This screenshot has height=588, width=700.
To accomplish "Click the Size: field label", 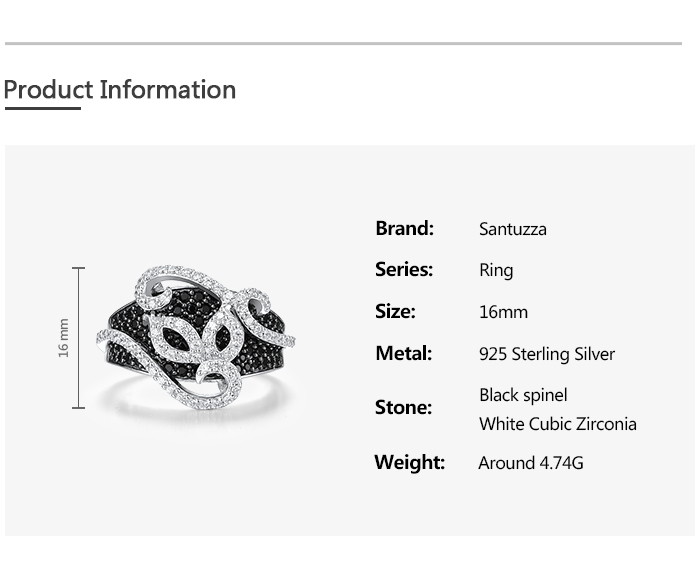I will (x=394, y=311).
